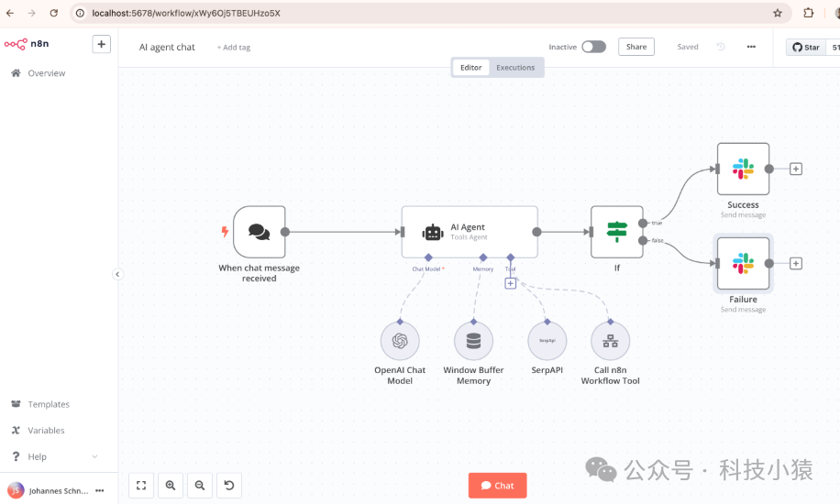Switch to the Executions tab
The height and width of the screenshot is (504, 840).
coord(515,68)
